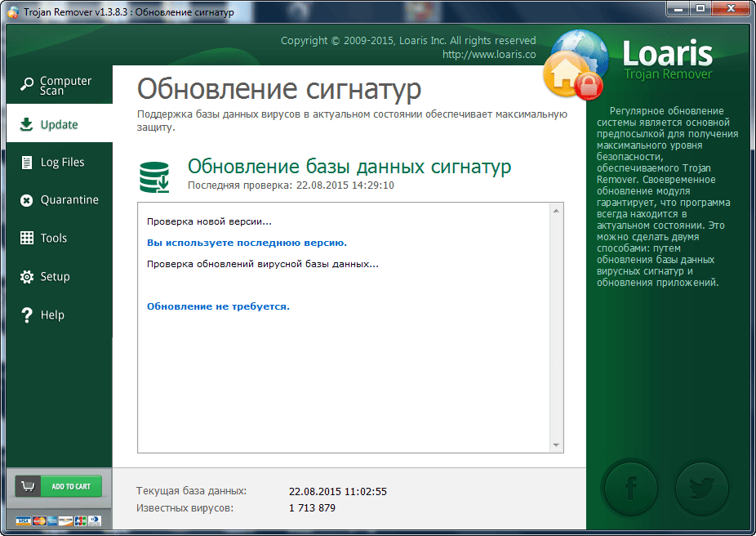Click the 'Последняя проверка' timestamp text

coord(291,185)
